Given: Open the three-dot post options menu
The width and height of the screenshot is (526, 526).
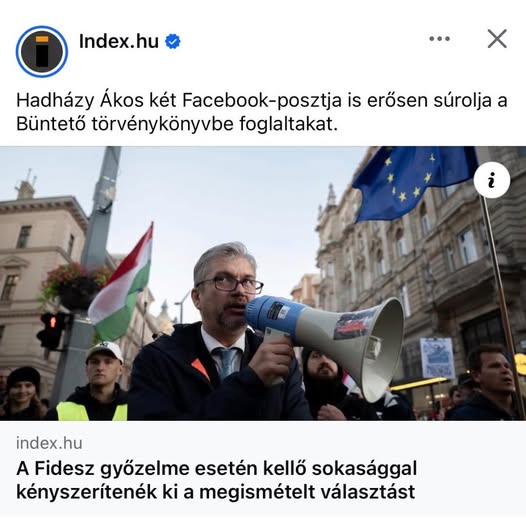Looking at the screenshot, I should (439, 39).
